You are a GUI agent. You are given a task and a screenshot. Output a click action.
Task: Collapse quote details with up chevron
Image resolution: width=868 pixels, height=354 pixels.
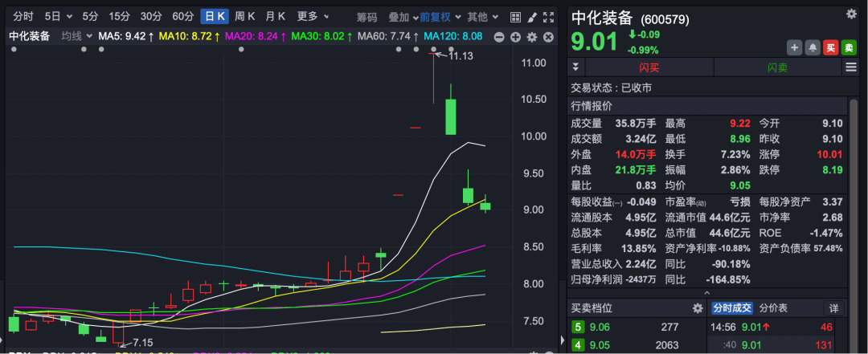707,293
